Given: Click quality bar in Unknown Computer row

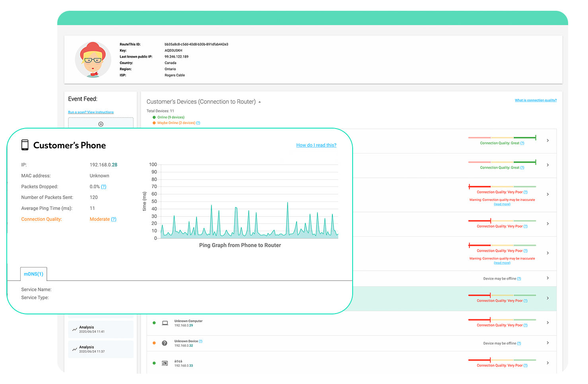Looking at the screenshot, I should (x=502, y=320).
